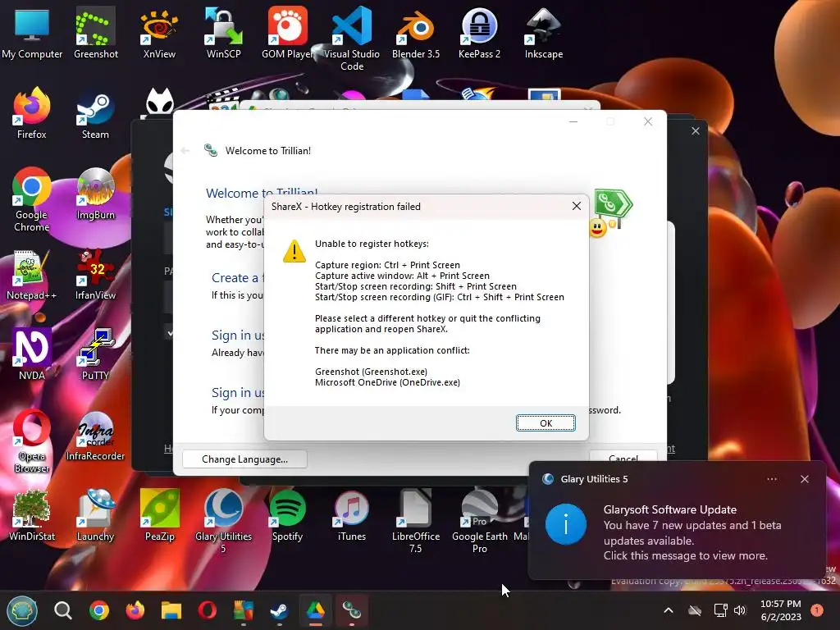Open Firefox from the taskbar

[x=135, y=610]
